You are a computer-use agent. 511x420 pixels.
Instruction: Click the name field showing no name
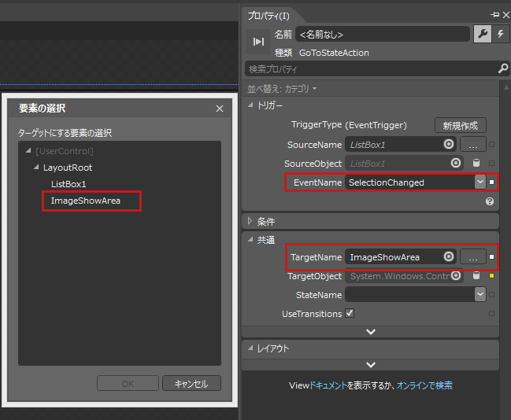(x=383, y=34)
